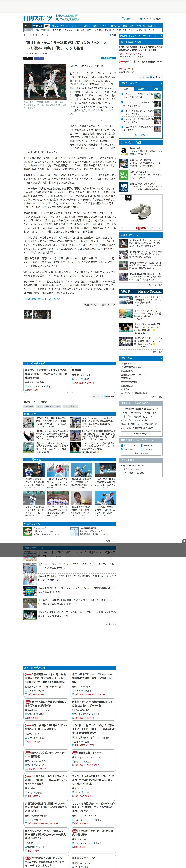Open the first gallery thumbnail below article
186x868 pixels.
(x=28, y=314)
